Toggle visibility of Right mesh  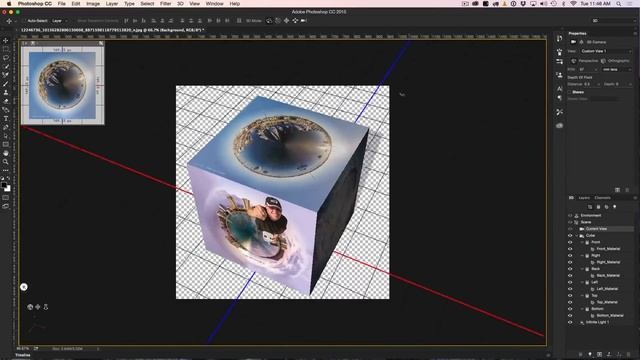coord(570,256)
